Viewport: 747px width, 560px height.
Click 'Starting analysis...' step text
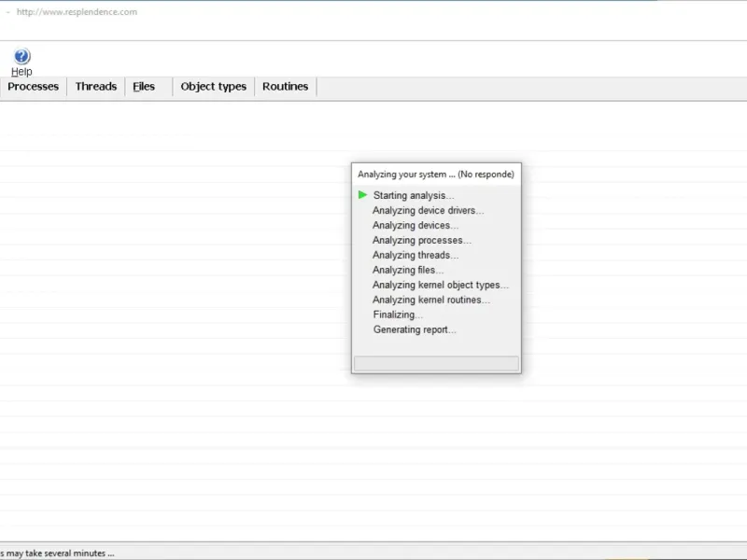point(414,195)
